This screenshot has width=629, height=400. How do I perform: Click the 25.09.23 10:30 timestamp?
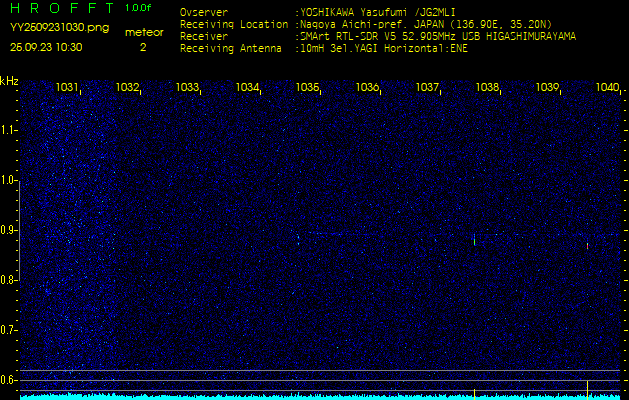point(46,47)
